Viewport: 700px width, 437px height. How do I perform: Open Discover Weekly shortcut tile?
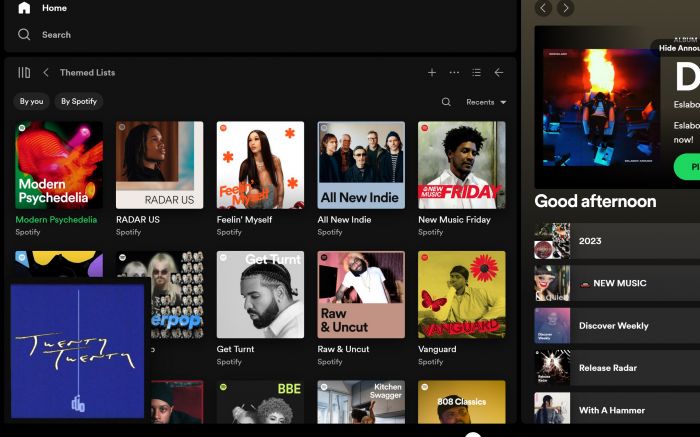coord(617,326)
